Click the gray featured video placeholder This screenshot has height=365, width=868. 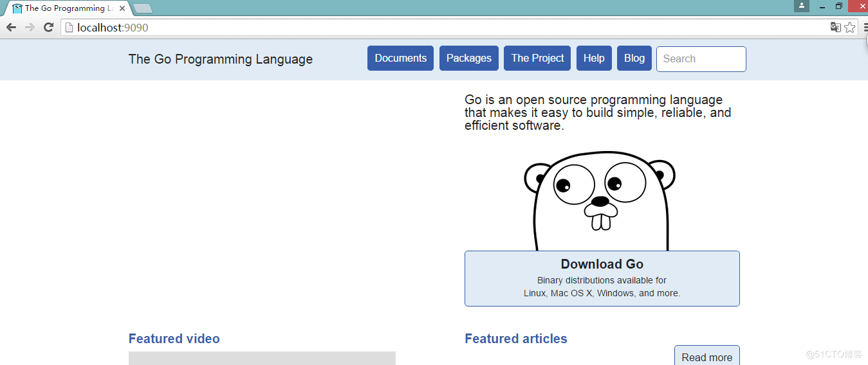click(x=262, y=359)
